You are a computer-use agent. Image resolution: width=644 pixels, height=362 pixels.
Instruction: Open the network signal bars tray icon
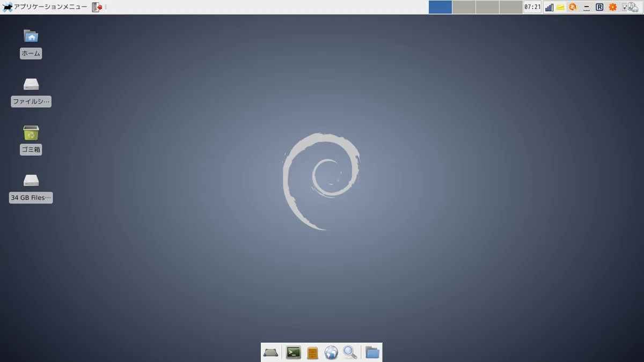point(549,7)
